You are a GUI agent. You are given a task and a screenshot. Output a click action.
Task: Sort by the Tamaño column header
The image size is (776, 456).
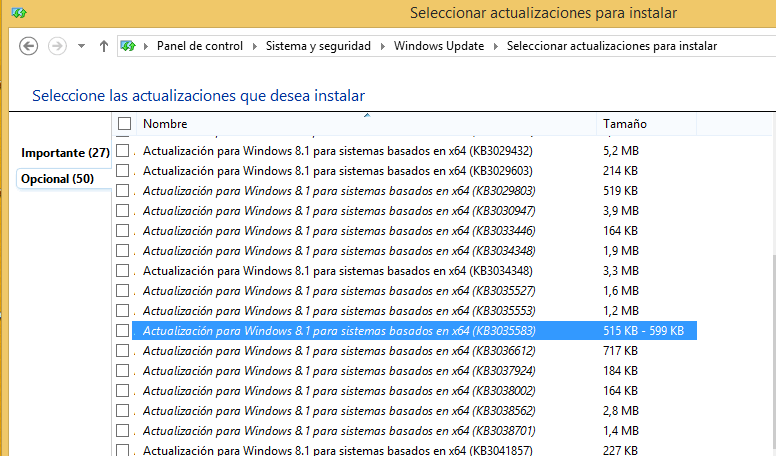tap(624, 124)
